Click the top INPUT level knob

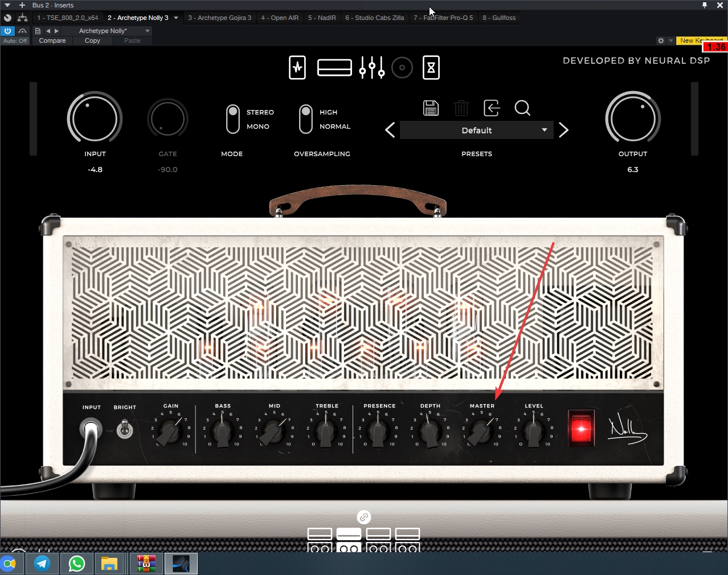(x=95, y=119)
